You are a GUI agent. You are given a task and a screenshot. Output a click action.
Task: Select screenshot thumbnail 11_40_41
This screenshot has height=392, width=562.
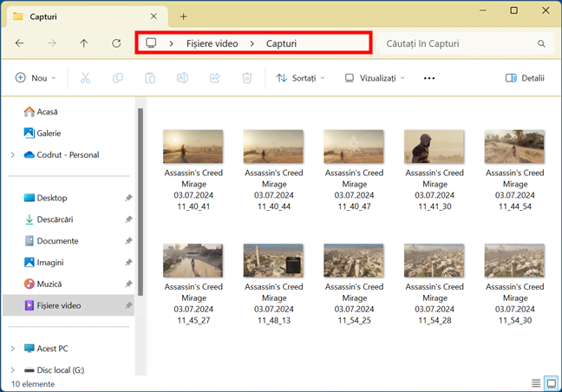click(193, 147)
